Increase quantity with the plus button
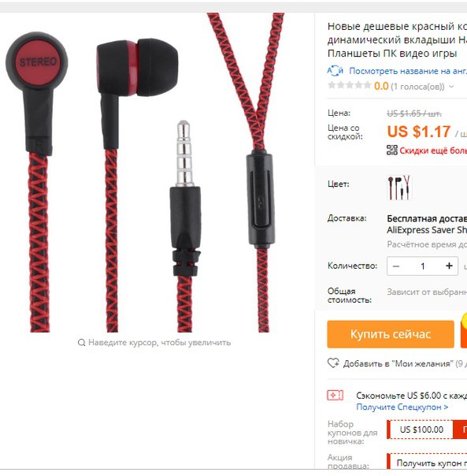Image resolution: width=467 pixels, height=476 pixels. [449, 266]
